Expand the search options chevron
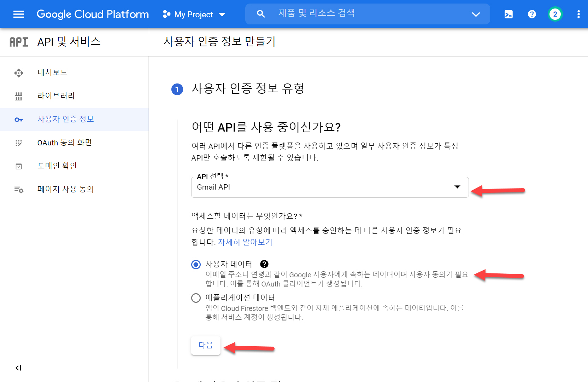The width and height of the screenshot is (588, 382). [x=476, y=14]
